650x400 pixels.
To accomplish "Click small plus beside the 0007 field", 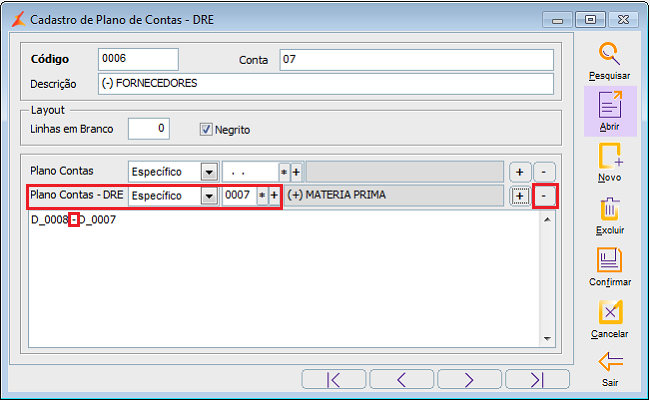I will (274, 196).
